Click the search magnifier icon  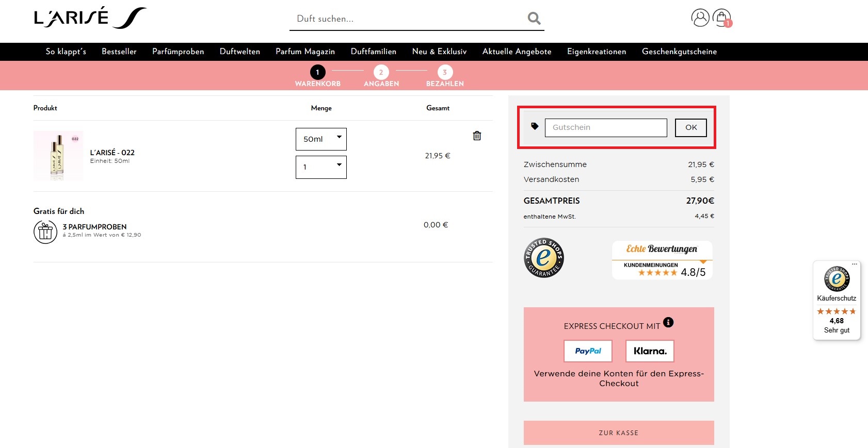[534, 19]
